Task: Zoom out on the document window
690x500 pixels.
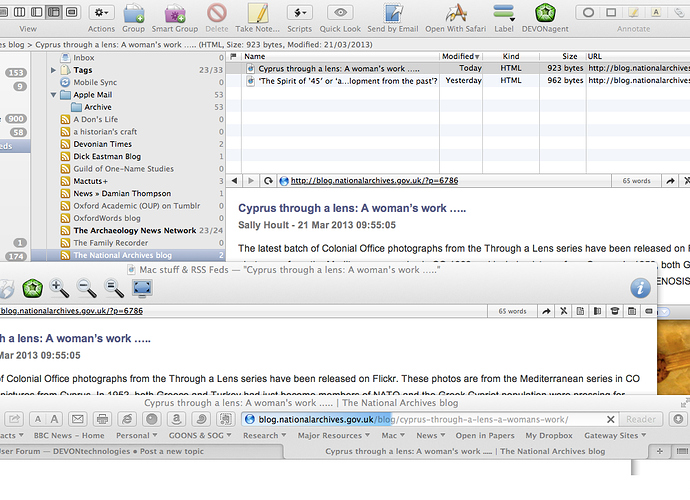Action: [86, 288]
